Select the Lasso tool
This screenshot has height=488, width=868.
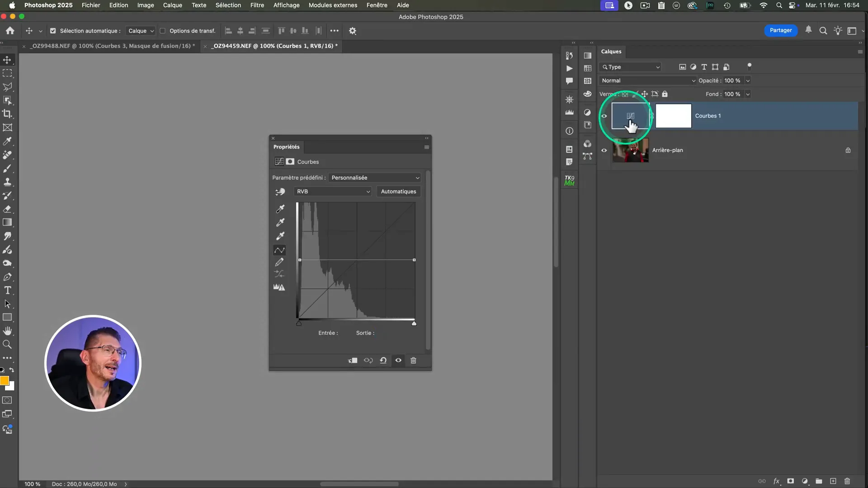[x=7, y=87]
